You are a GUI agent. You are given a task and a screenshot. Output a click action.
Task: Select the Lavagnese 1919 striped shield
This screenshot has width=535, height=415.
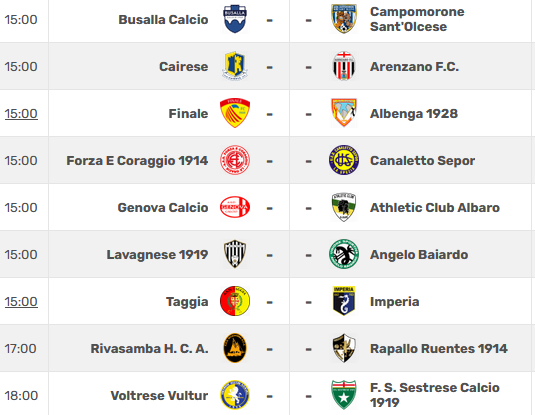pos(235,254)
